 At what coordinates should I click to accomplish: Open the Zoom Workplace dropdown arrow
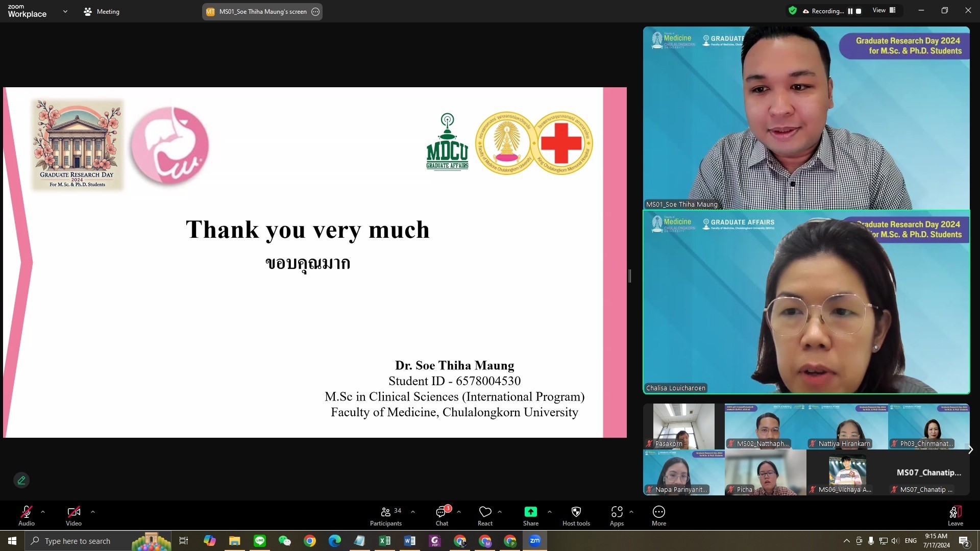click(65, 11)
